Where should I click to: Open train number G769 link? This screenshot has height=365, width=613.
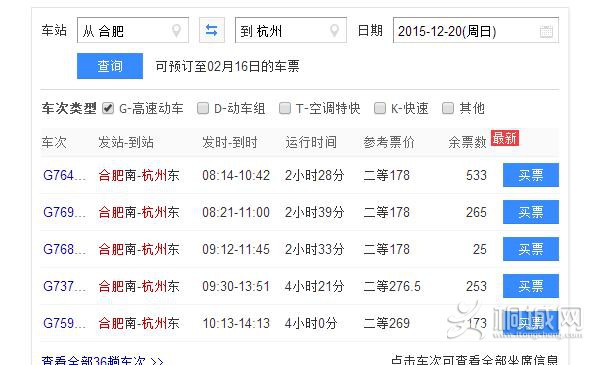[64, 212]
